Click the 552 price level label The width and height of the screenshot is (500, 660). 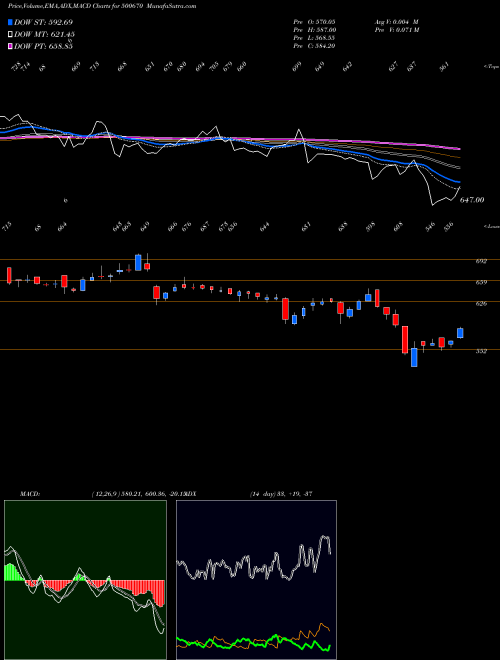click(x=481, y=351)
